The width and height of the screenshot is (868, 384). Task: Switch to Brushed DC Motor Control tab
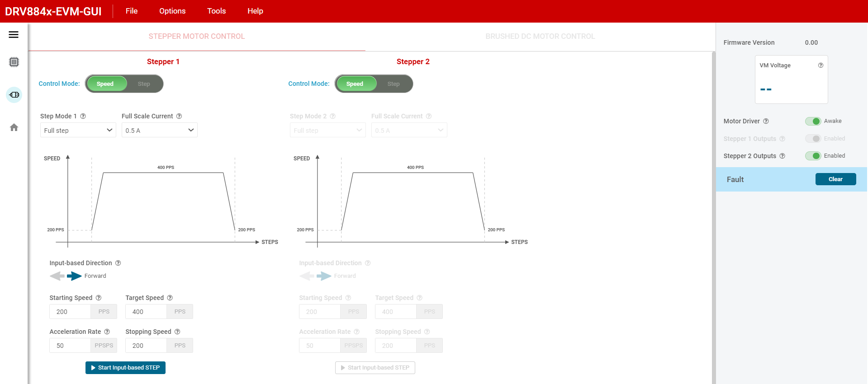(x=540, y=36)
